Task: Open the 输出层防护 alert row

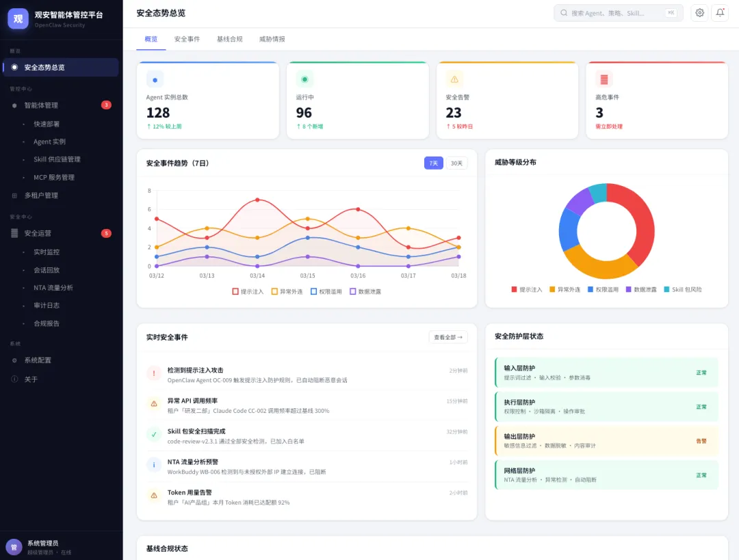Action: click(x=606, y=441)
